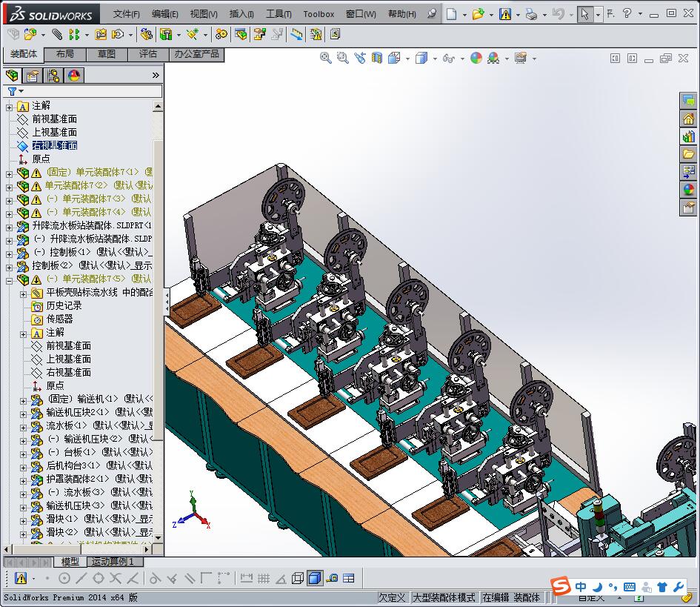Open the Appearances colored-ball icon above viewport

point(476,57)
